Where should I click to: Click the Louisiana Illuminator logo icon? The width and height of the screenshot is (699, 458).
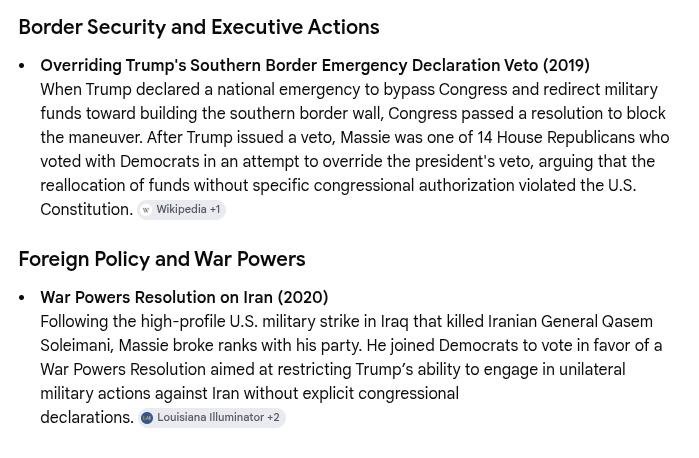(x=147, y=418)
